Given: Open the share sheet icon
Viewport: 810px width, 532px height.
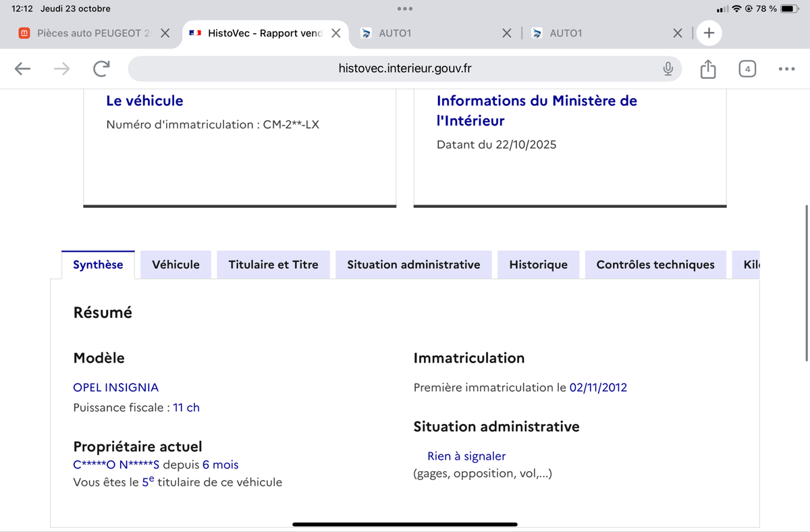Looking at the screenshot, I should tap(707, 68).
